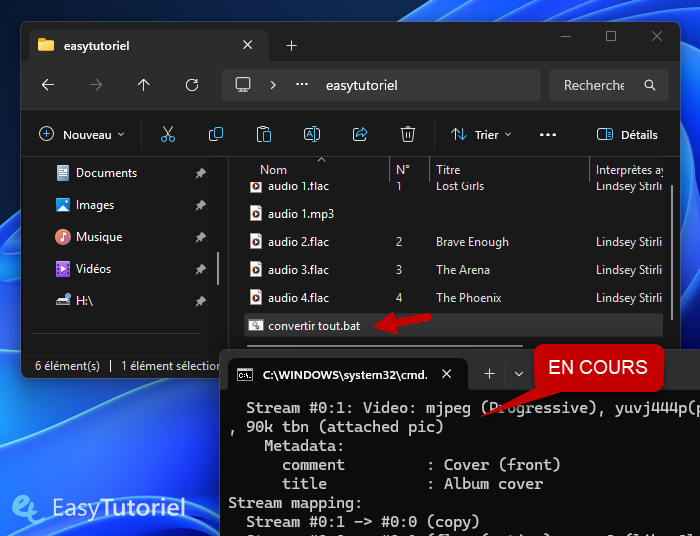Go up one folder level
Screen dimensions: 700x536
(143, 85)
